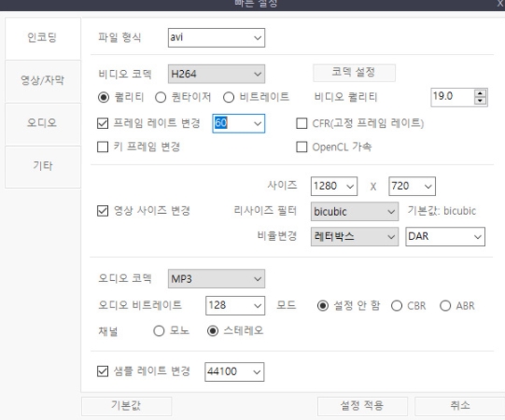Open the height 720 size dropdown

[x=412, y=186]
